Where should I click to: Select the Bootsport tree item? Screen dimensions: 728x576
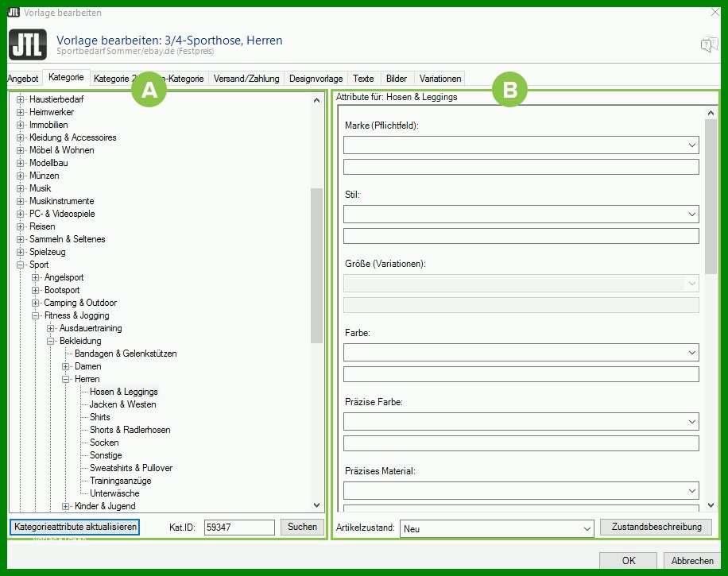pyautogui.click(x=62, y=291)
